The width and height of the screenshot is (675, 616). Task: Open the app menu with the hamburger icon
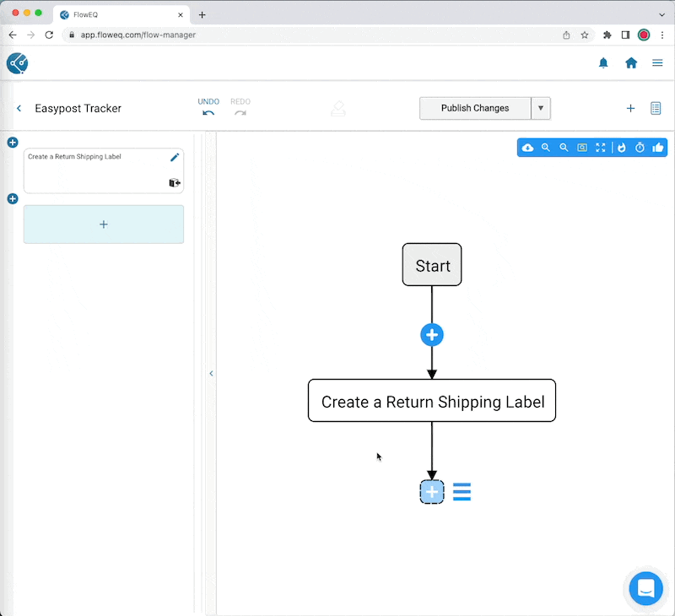click(x=657, y=62)
